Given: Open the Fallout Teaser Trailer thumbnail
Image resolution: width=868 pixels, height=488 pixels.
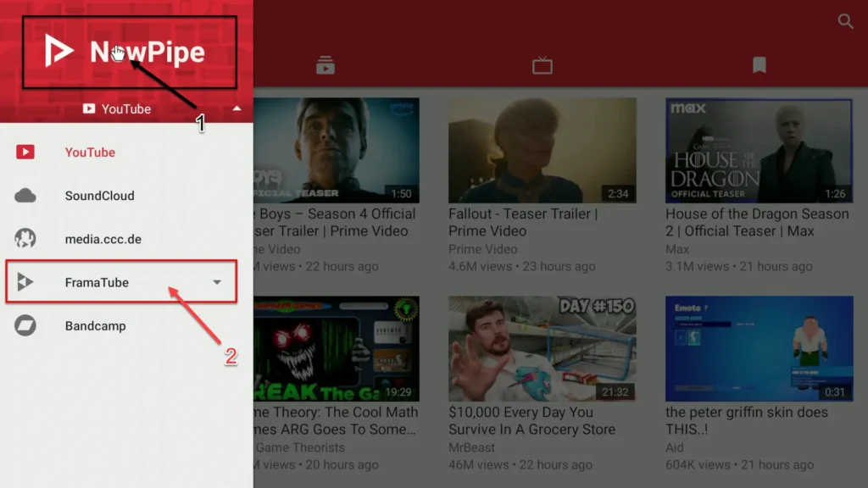Looking at the screenshot, I should click(x=542, y=151).
